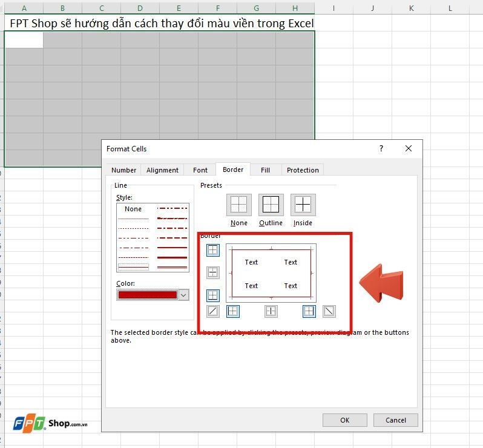Go to the Protection tab
The width and height of the screenshot is (483, 448).
click(303, 170)
